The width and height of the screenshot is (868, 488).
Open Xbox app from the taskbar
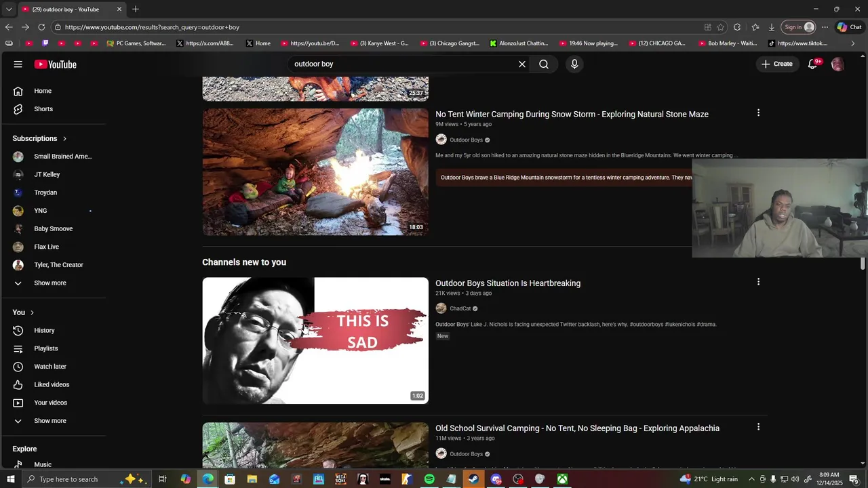[562, 479]
